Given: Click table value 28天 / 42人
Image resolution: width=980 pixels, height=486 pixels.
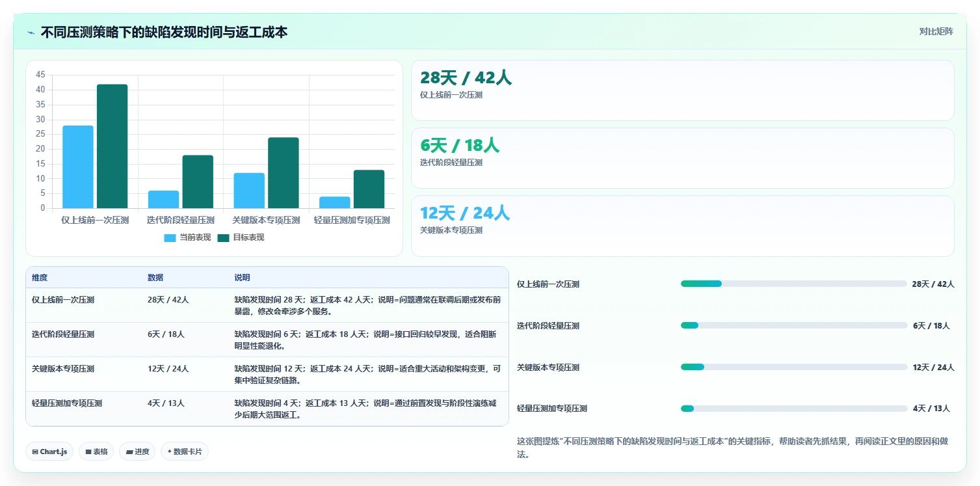Looking at the screenshot, I should point(168,300).
